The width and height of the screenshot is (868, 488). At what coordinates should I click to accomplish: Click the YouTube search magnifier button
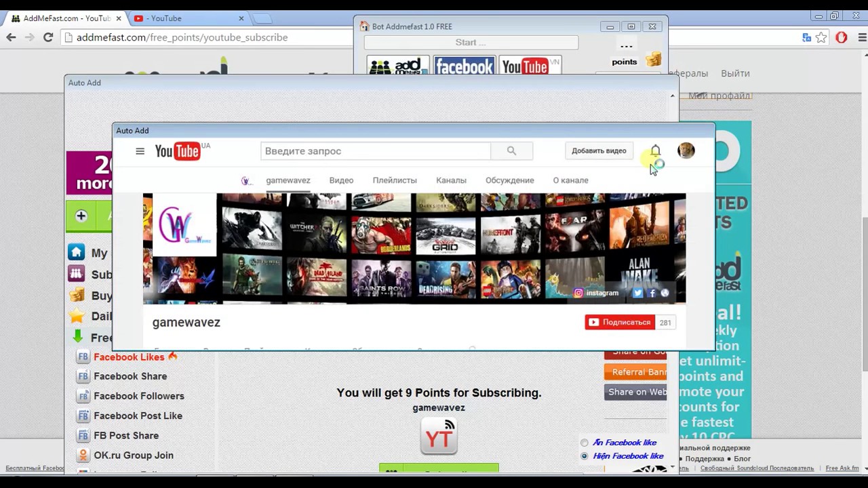click(511, 151)
